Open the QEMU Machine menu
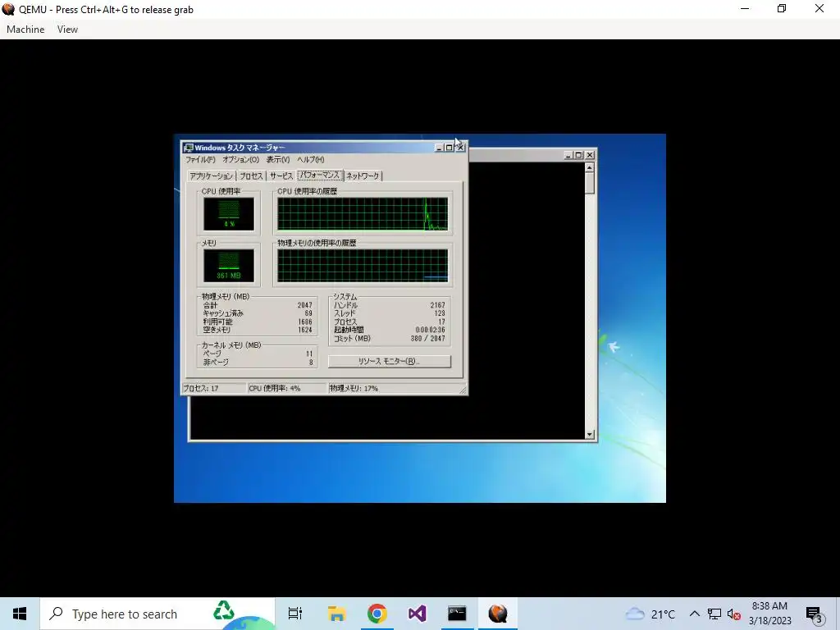This screenshot has width=840, height=630. pyautogui.click(x=25, y=30)
